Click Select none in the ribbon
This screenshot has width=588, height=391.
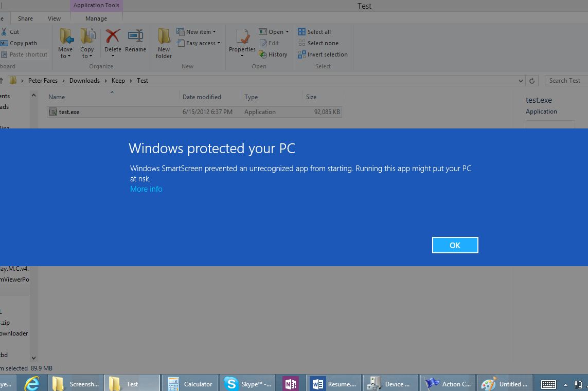point(318,43)
